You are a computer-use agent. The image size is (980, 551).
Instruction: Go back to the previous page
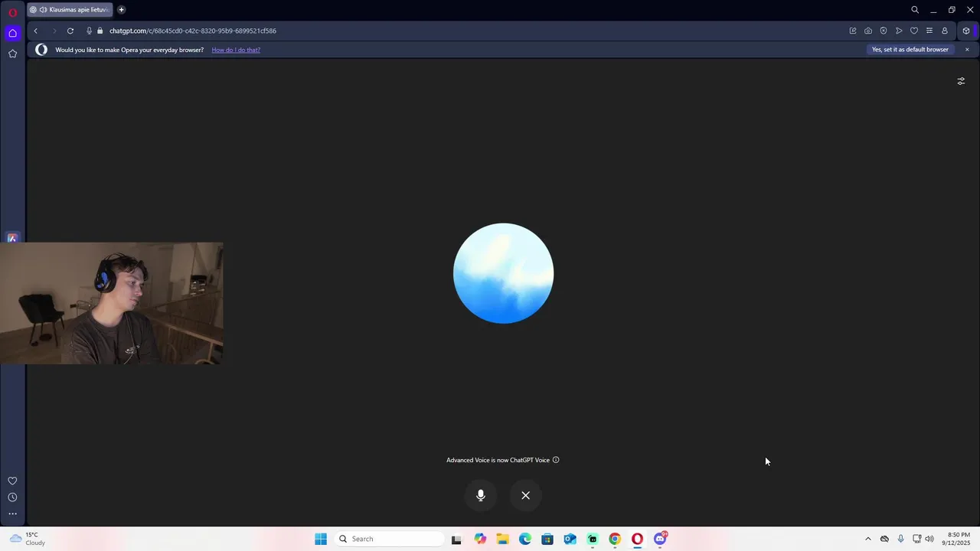(x=36, y=31)
